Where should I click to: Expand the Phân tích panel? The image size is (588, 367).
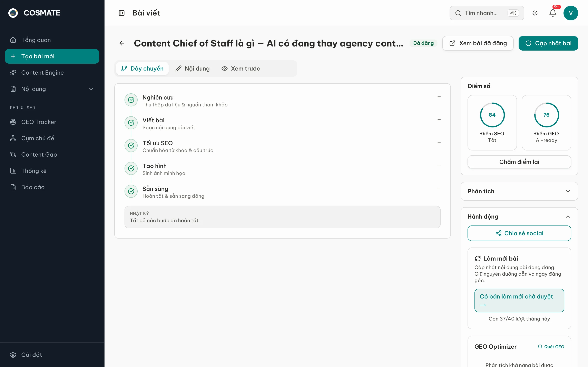(x=519, y=191)
